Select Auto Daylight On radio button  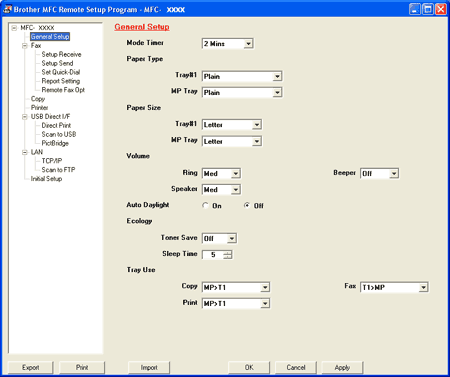205,205
